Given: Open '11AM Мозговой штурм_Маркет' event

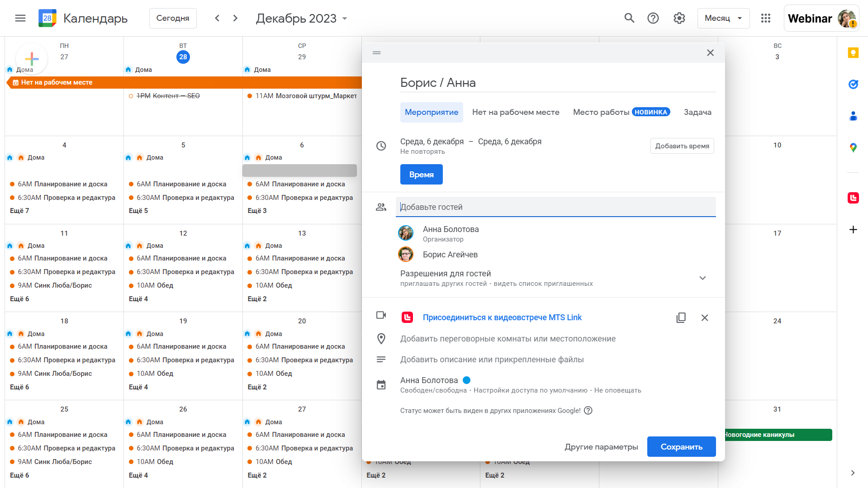Looking at the screenshot, I should (302, 95).
